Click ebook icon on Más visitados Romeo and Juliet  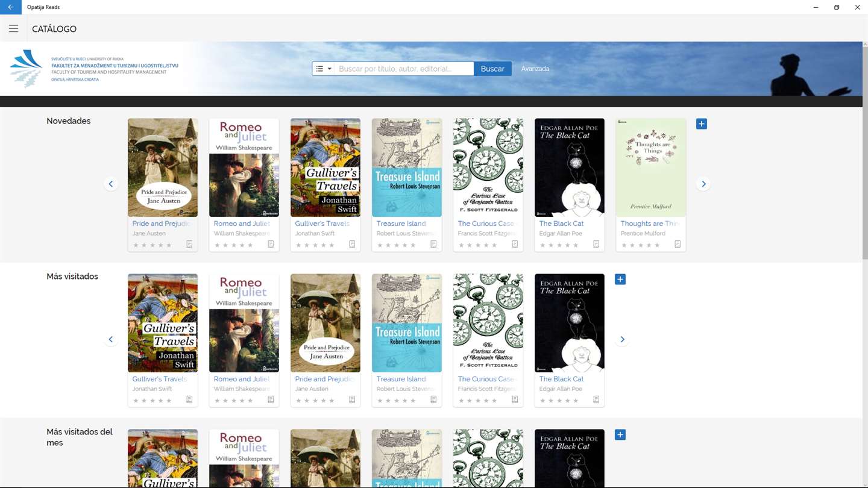click(271, 399)
